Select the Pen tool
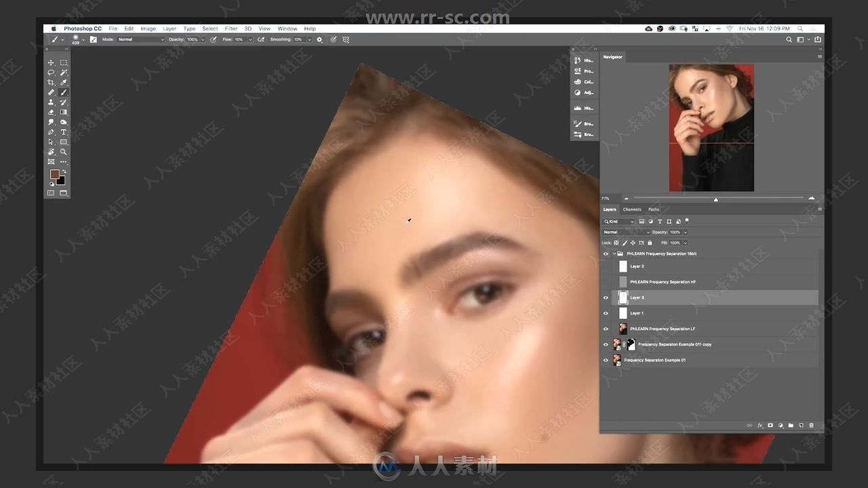 (51, 132)
